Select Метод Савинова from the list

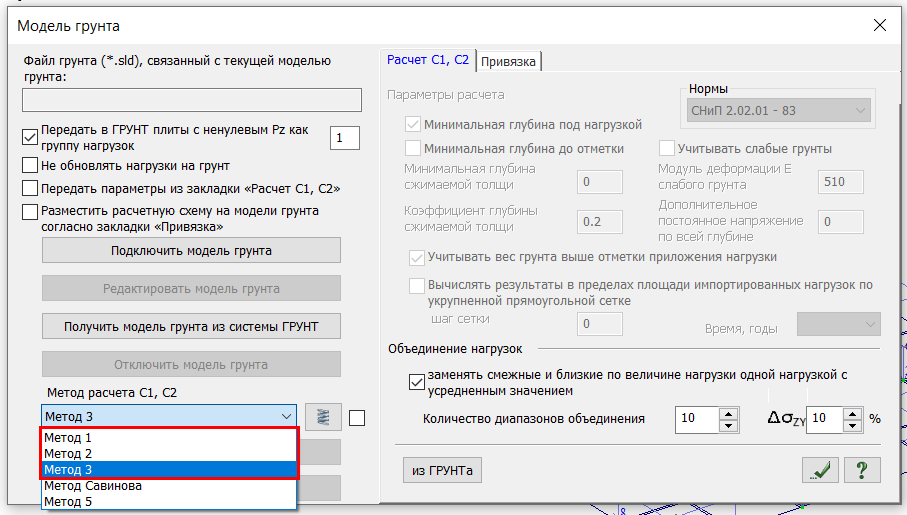(92, 486)
